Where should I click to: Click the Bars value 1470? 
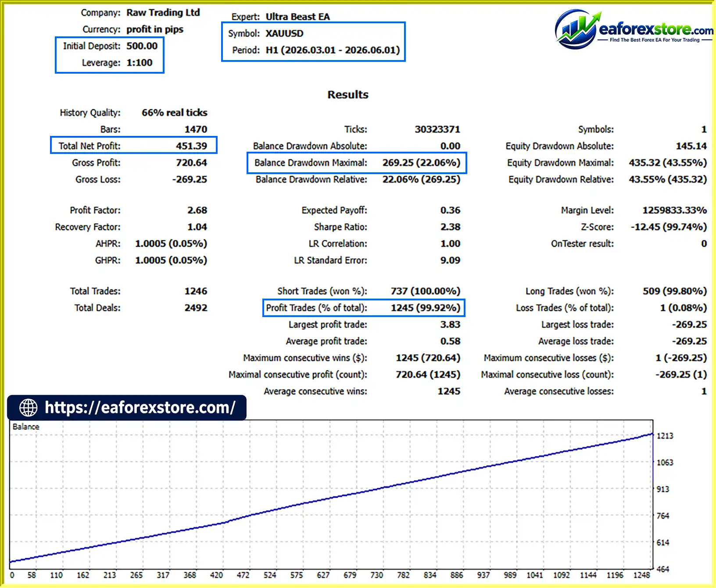(x=196, y=129)
